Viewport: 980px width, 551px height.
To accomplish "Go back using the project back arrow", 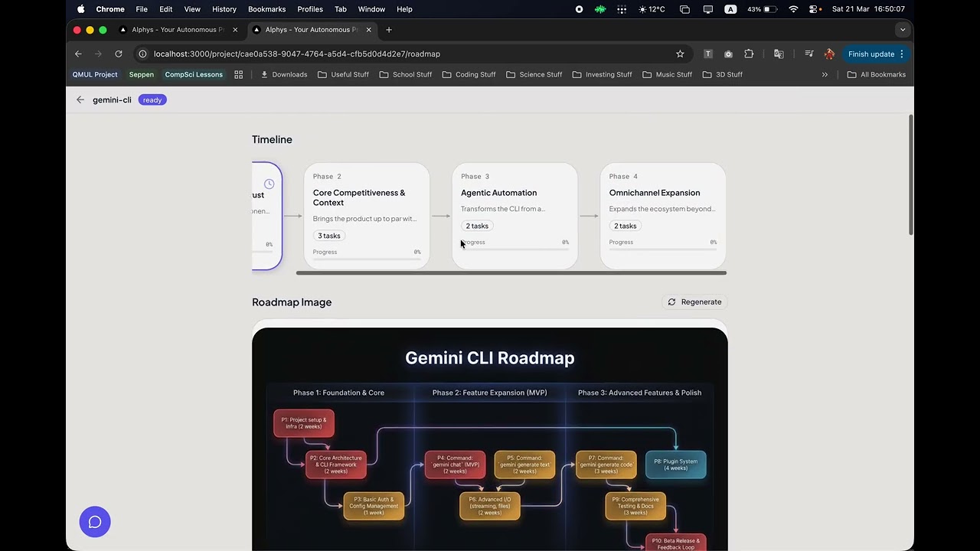I will (80, 99).
